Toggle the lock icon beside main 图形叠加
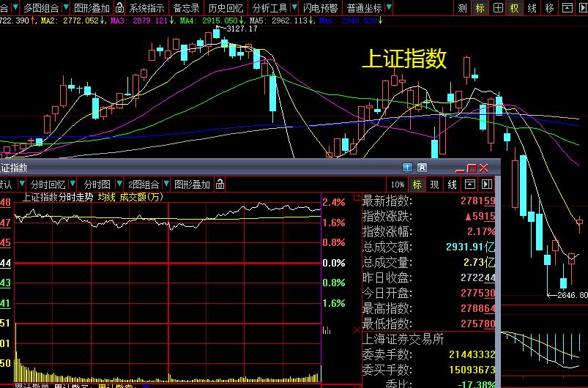The image size is (588, 388). [x=119, y=7]
